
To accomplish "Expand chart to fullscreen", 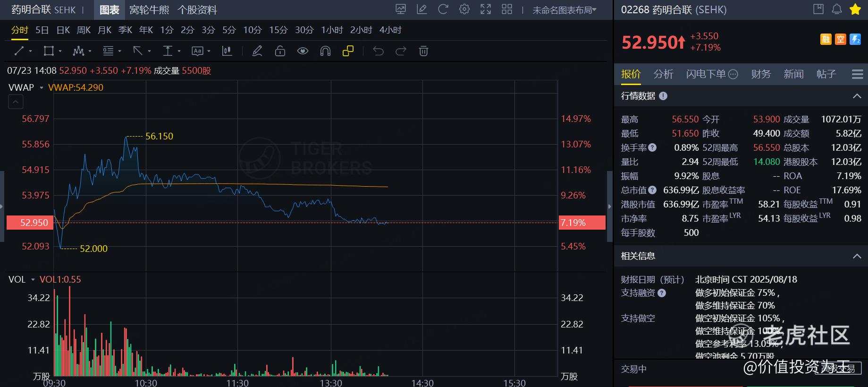I will (486, 9).
